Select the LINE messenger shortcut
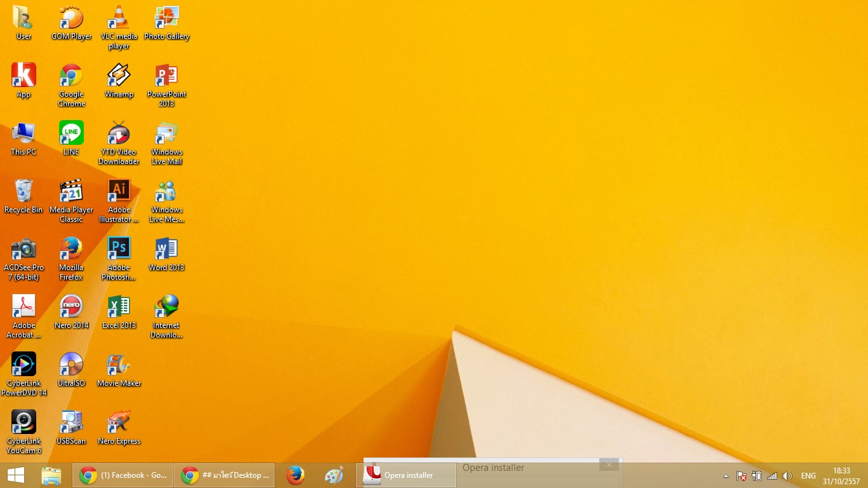The width and height of the screenshot is (868, 488). pos(71,139)
